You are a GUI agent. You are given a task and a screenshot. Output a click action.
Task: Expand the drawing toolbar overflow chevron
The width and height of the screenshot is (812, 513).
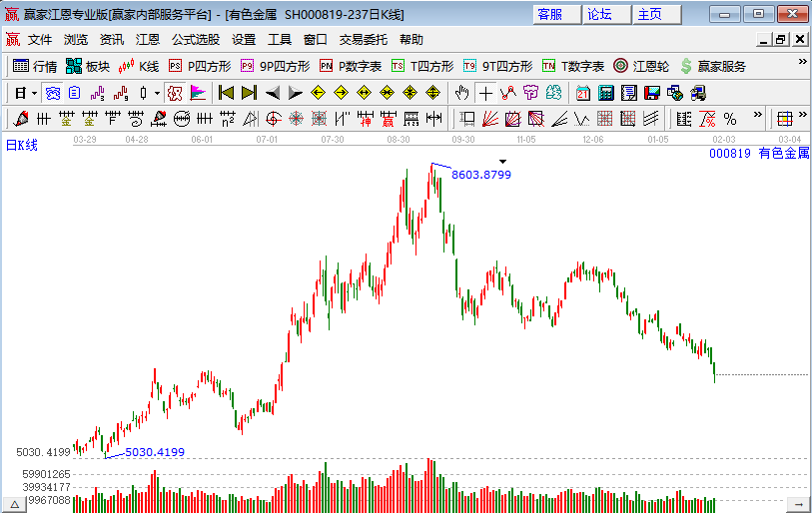click(x=758, y=115)
